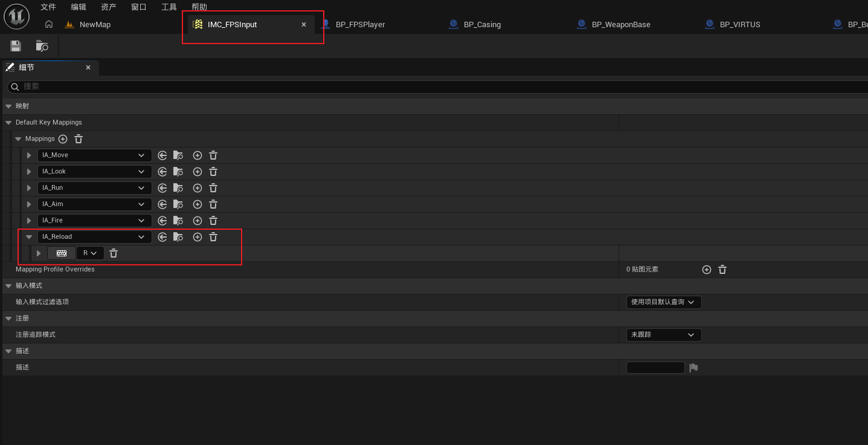The width and height of the screenshot is (868, 445).
Task: Collapse the 映射 section
Action: (x=8, y=106)
